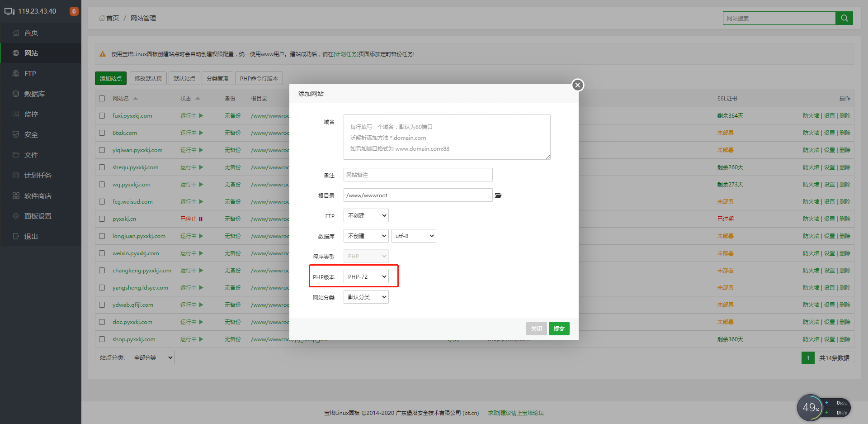
Task: Close the Add Website dialog with X
Action: pos(577,85)
